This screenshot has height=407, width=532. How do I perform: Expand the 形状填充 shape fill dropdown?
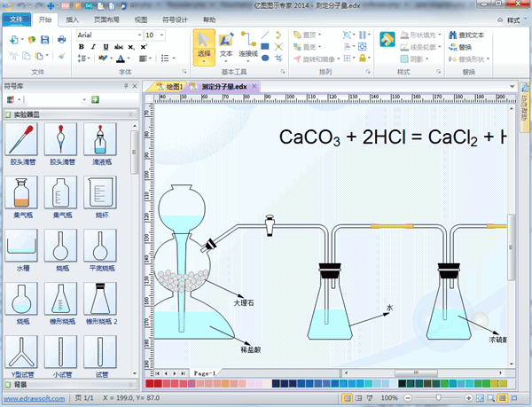pyautogui.click(x=439, y=35)
